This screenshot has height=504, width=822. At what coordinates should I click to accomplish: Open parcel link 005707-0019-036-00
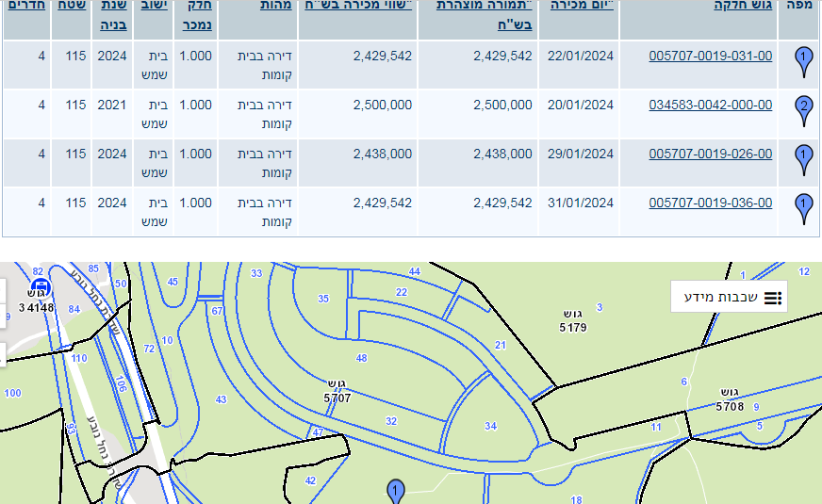(x=711, y=203)
